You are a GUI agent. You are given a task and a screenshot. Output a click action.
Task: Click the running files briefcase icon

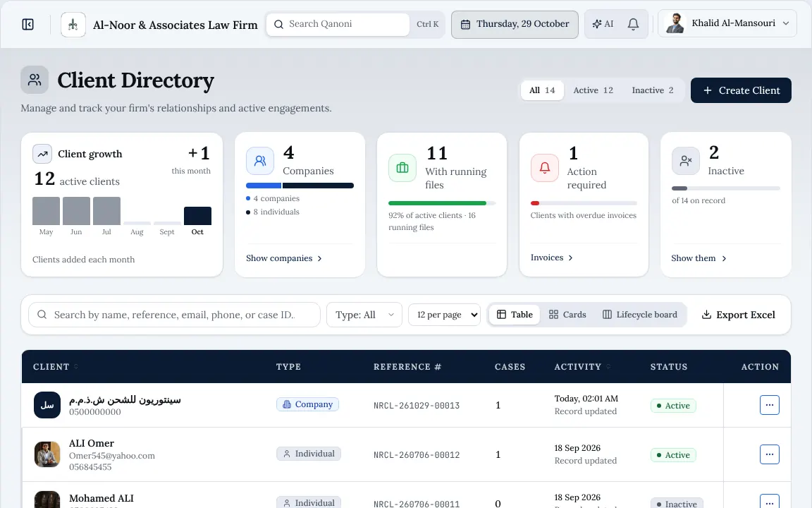pos(402,168)
